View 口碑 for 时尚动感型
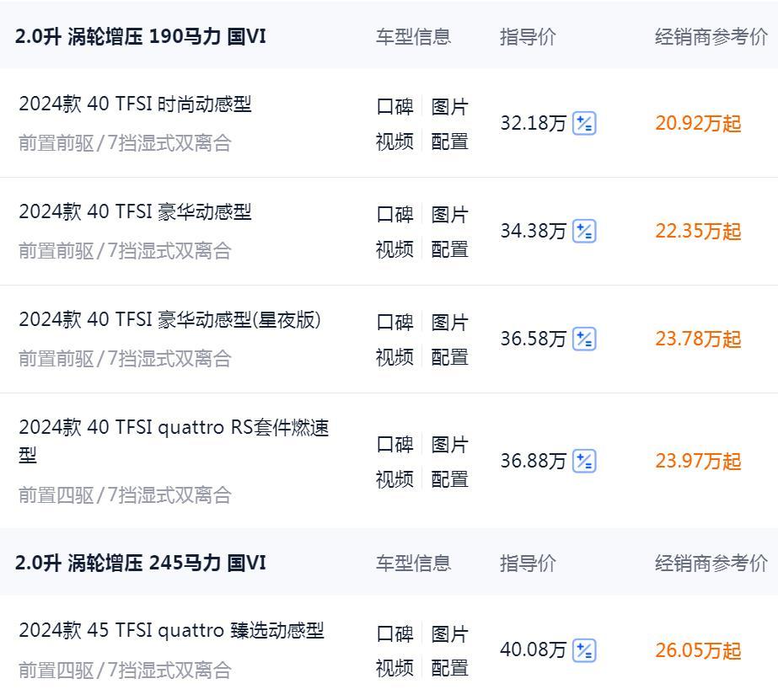This screenshot has width=778, height=700. tap(394, 107)
